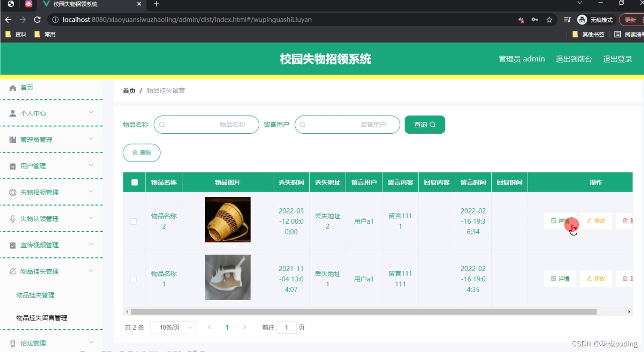The height and width of the screenshot is (352, 644).
Task: Click the incognito mode icon in browser toolbar
Action: (582, 19)
